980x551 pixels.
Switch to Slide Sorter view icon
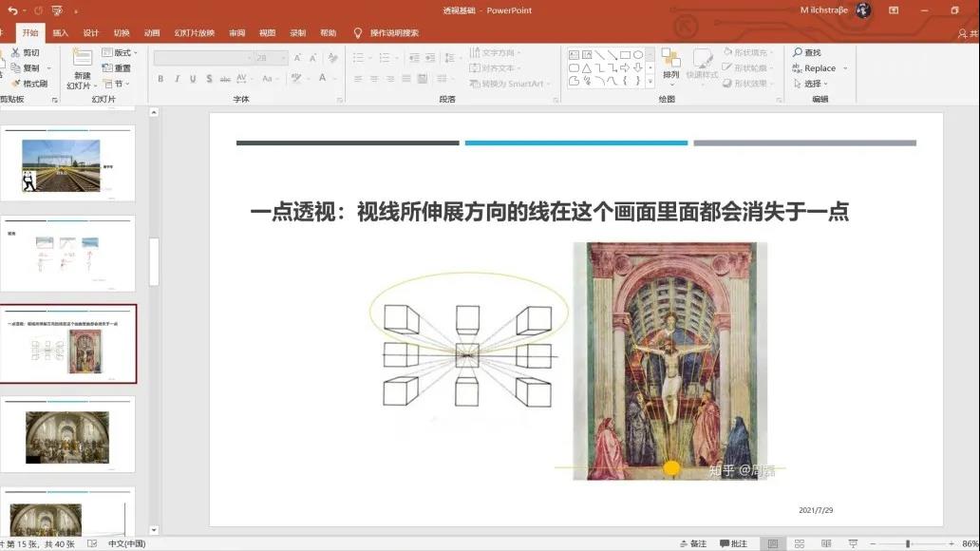click(x=799, y=543)
